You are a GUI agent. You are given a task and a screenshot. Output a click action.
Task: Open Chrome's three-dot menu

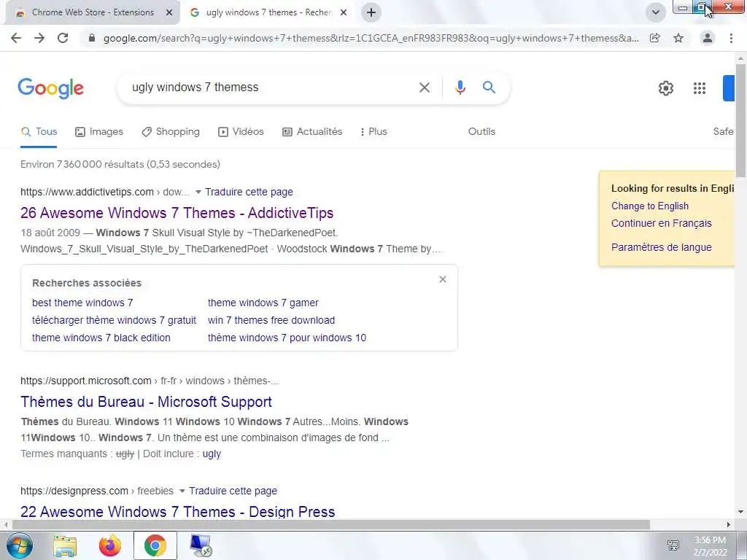(x=731, y=38)
